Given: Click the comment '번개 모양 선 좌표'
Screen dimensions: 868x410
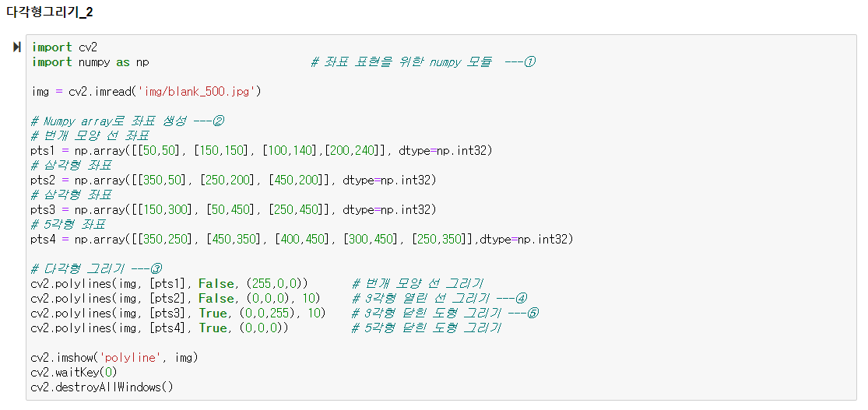Looking at the screenshot, I should coord(91,135).
